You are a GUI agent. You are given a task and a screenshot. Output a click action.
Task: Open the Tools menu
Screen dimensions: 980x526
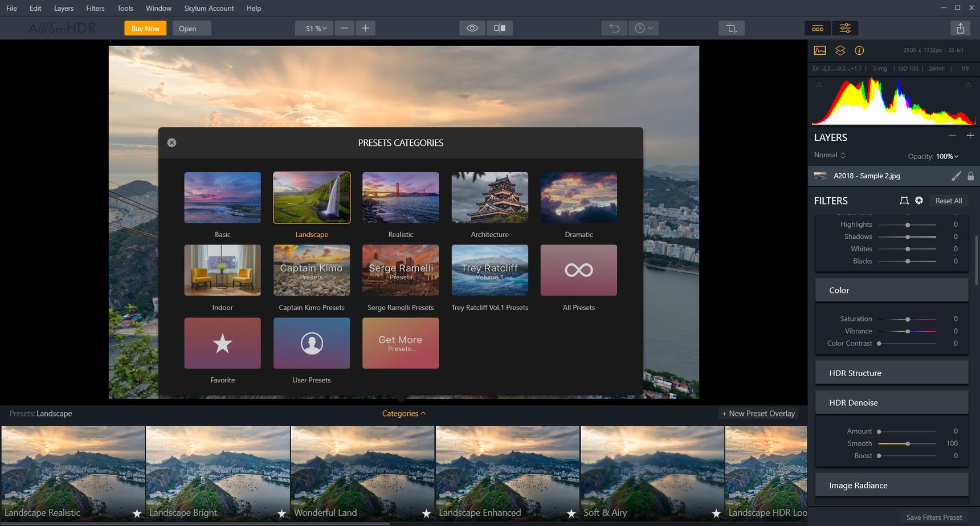(125, 8)
